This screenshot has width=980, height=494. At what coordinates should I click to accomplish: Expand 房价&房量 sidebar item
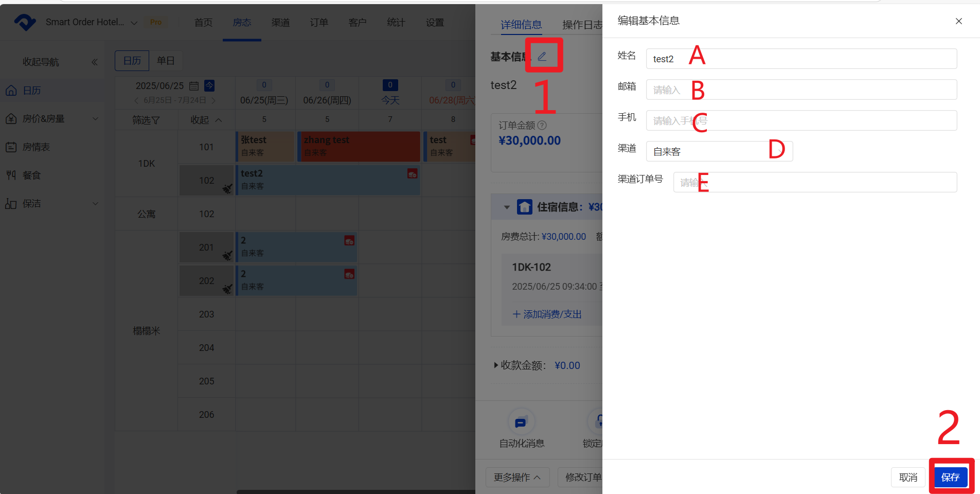(x=52, y=119)
